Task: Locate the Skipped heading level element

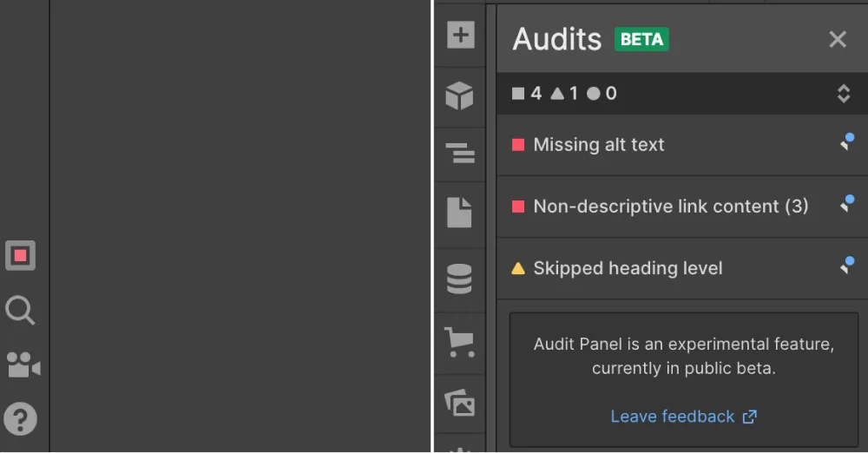Action: pos(846,266)
